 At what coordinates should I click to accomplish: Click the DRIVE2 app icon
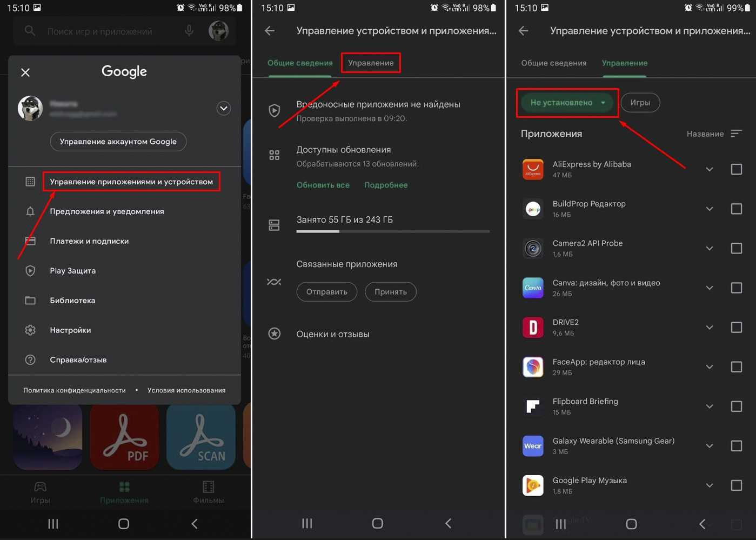tap(533, 328)
